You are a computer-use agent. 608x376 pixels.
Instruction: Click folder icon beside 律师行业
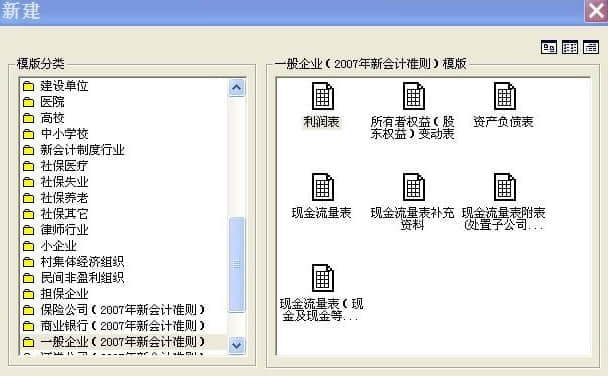(x=28, y=230)
